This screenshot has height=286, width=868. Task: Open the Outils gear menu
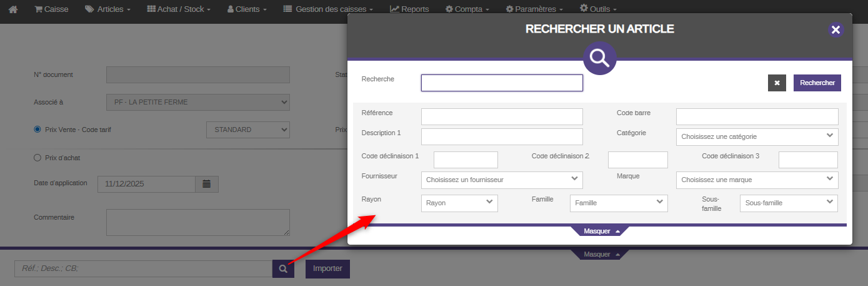pyautogui.click(x=598, y=9)
